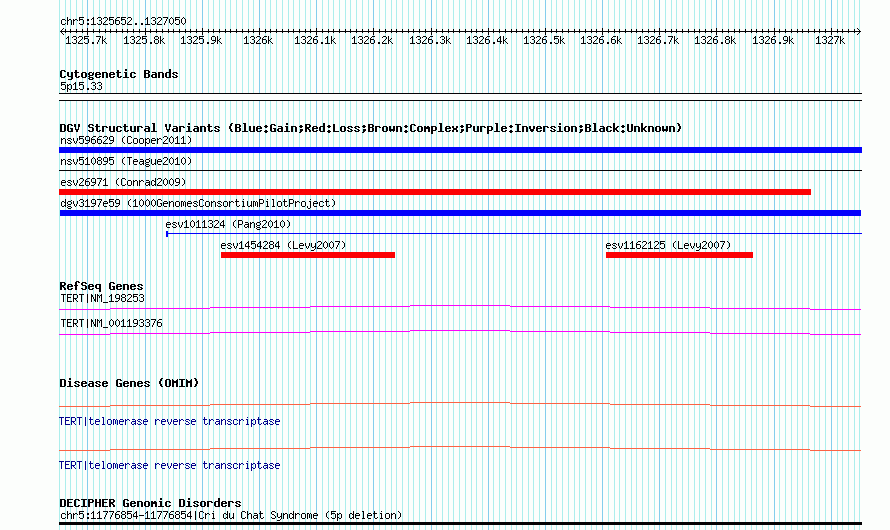Click the 1326.5k ruler tick label
The image size is (890, 530).
[x=544, y=40]
